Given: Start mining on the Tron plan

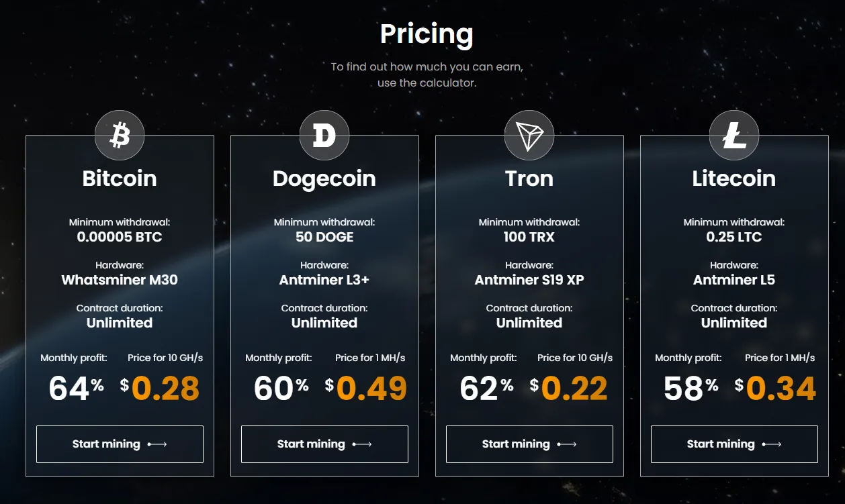Looking at the screenshot, I should (529, 444).
